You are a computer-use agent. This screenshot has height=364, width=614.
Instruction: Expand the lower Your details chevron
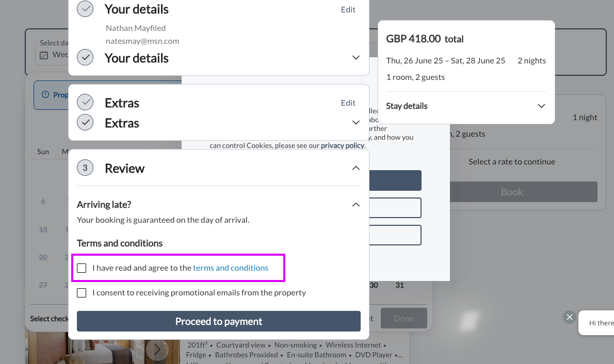pyautogui.click(x=356, y=58)
